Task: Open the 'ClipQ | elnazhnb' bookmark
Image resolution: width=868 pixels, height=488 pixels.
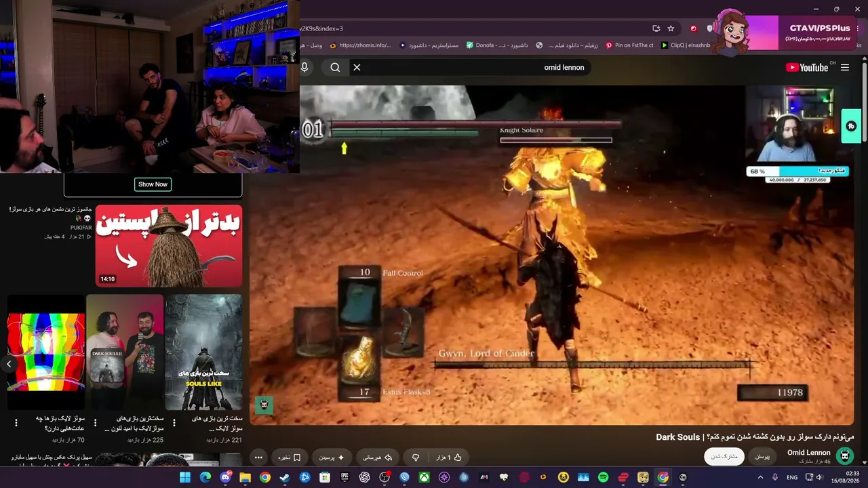Action: pyautogui.click(x=686, y=45)
